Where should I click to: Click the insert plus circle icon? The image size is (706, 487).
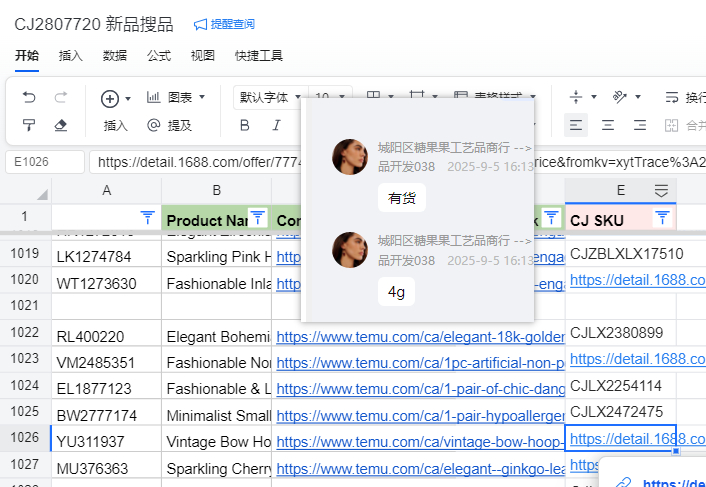pos(110,98)
